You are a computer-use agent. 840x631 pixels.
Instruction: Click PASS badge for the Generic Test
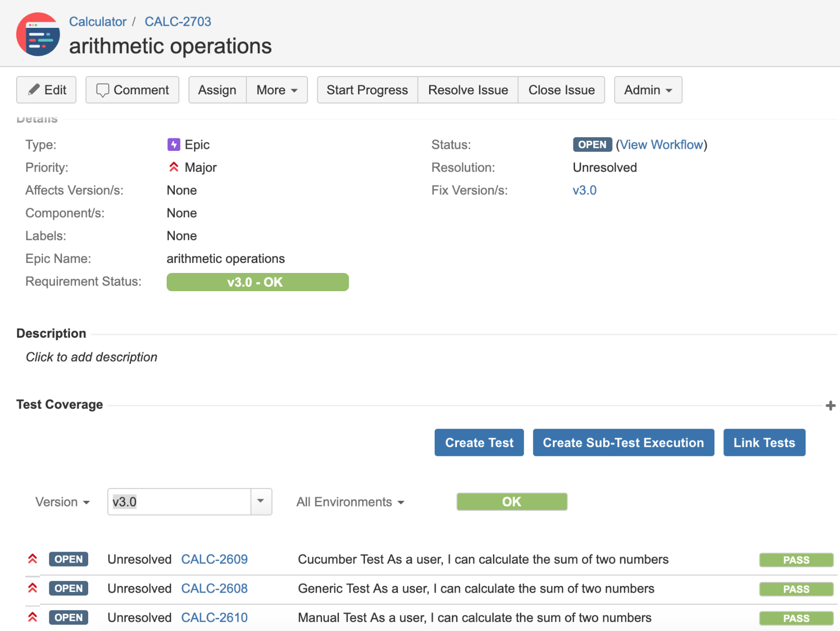coord(796,589)
